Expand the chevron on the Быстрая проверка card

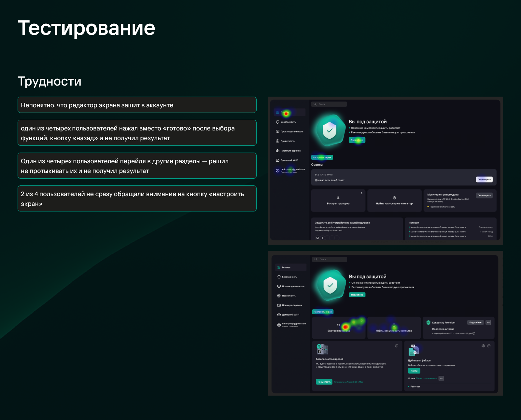[x=362, y=320]
